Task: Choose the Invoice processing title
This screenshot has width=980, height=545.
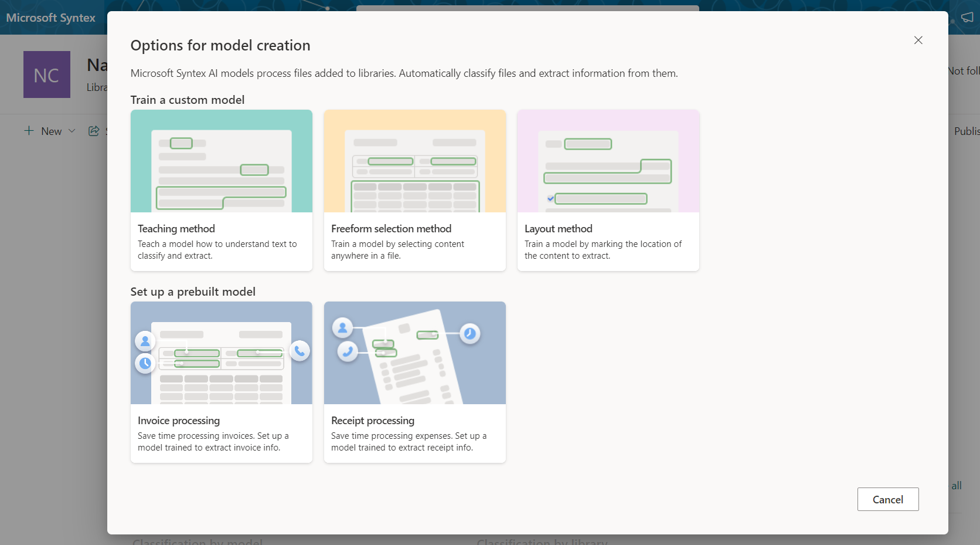Action: tap(179, 421)
